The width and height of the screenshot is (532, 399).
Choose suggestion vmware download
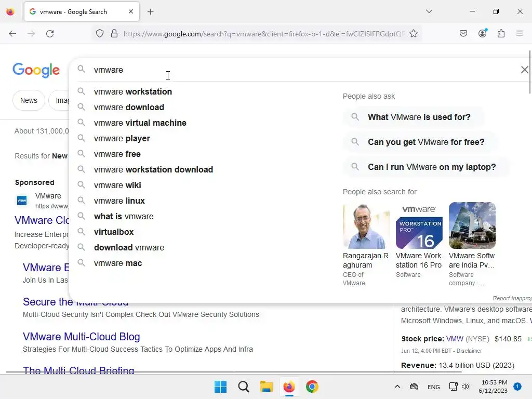pyautogui.click(x=129, y=107)
